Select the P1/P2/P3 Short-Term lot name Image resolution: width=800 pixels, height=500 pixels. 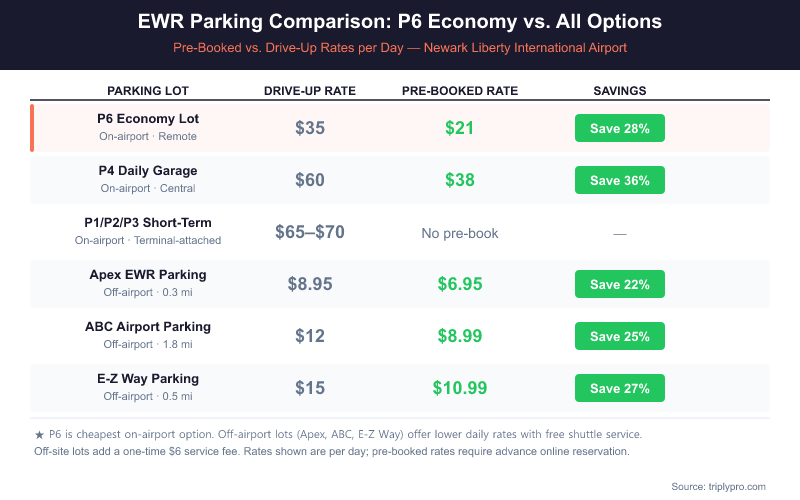coord(148,222)
